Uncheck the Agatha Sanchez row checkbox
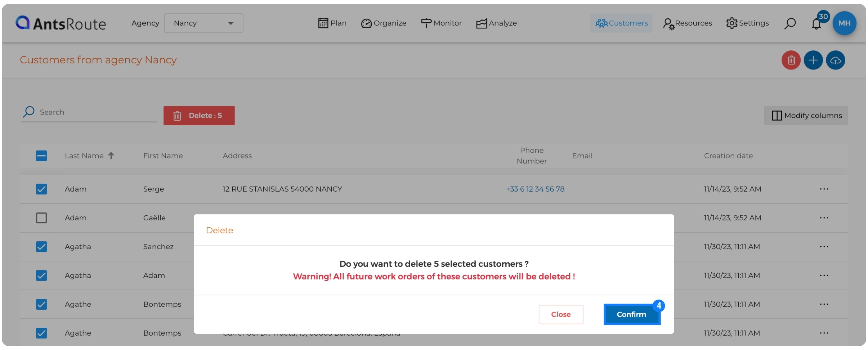 (x=41, y=247)
